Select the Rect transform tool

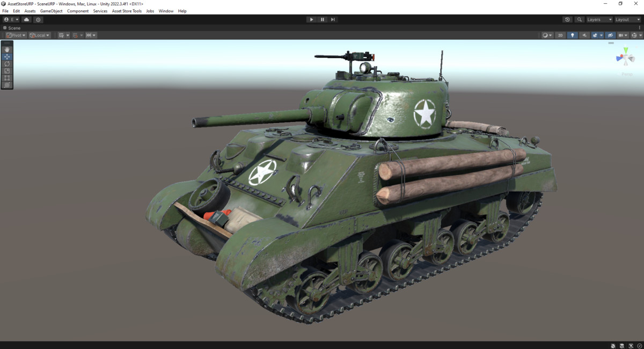(7, 78)
